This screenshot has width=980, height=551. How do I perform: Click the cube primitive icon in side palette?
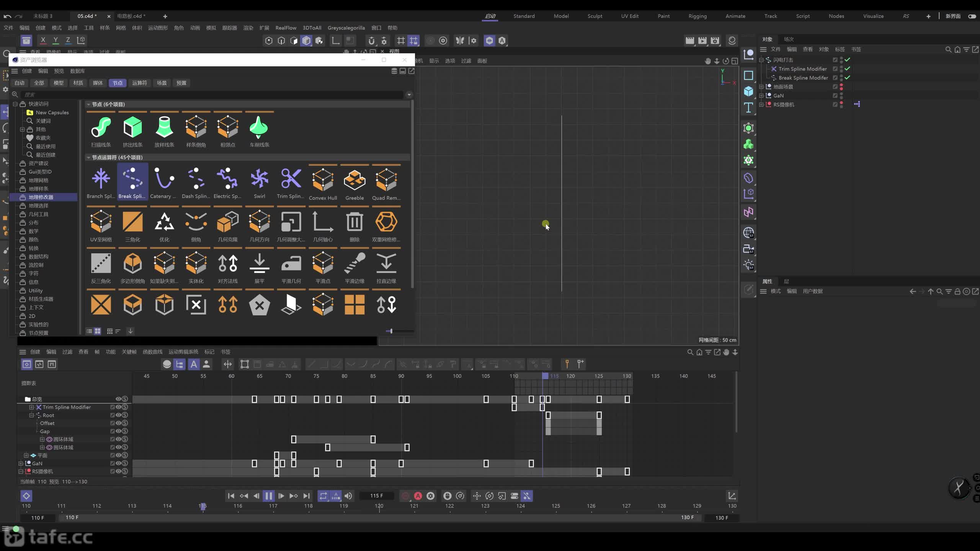click(748, 91)
